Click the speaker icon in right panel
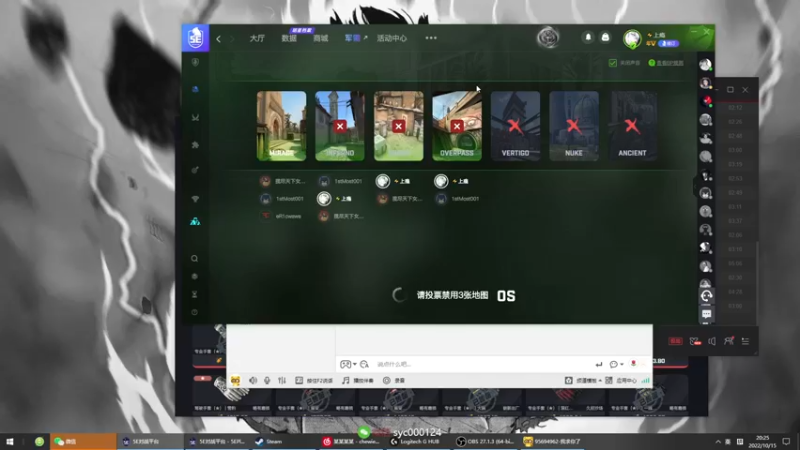Viewport: 800px width, 450px height. click(x=712, y=341)
